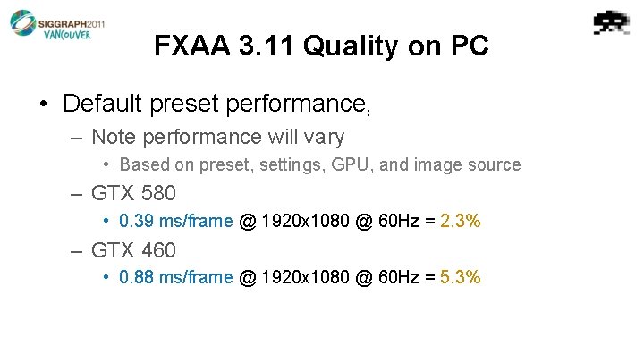
Task: Click the circular globe emblem of SIGGRAPH logo
Action: pyautogui.click(x=23, y=23)
